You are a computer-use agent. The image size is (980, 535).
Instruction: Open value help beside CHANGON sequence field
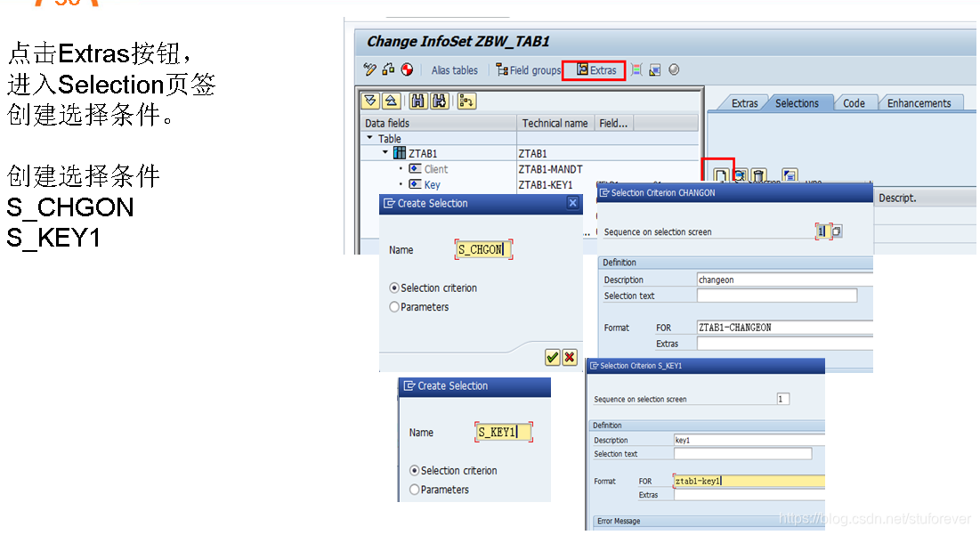[x=837, y=231]
